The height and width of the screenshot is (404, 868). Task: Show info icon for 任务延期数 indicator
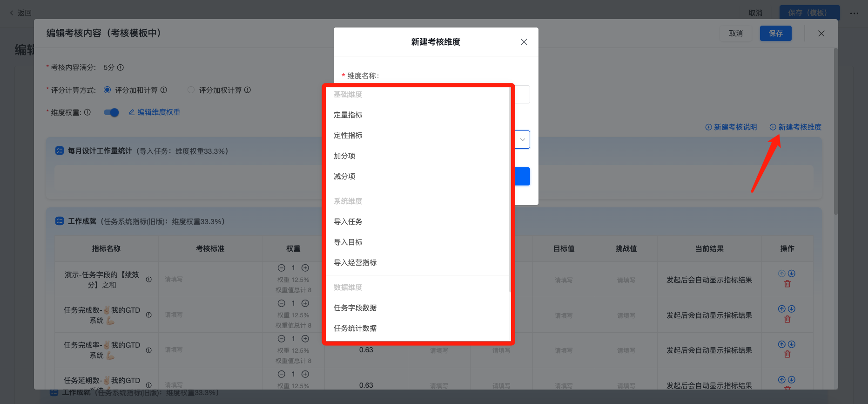coord(149,385)
